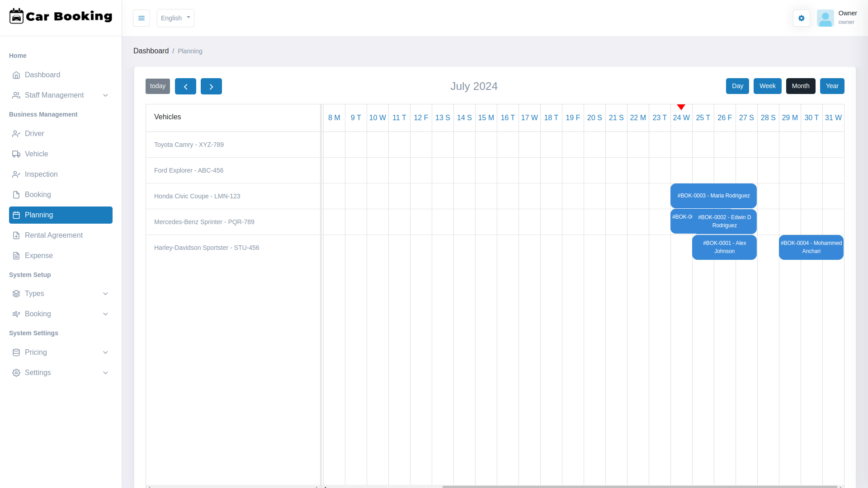Click the today button

157,86
